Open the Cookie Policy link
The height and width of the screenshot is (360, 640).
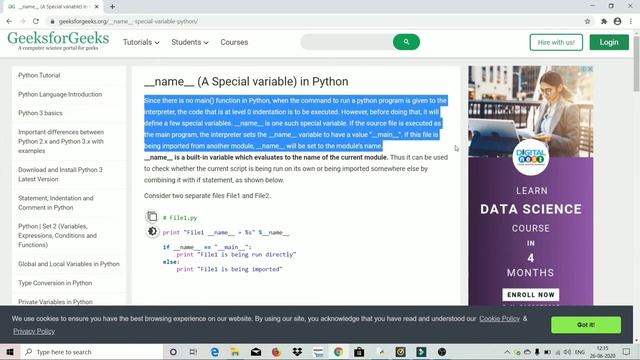[499, 318]
